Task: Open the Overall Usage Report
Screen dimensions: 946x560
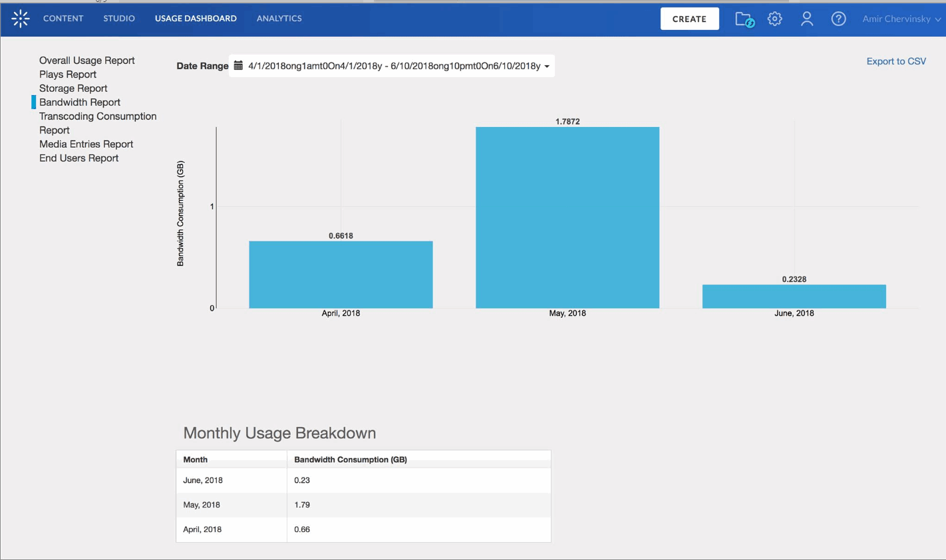Action: coord(87,61)
